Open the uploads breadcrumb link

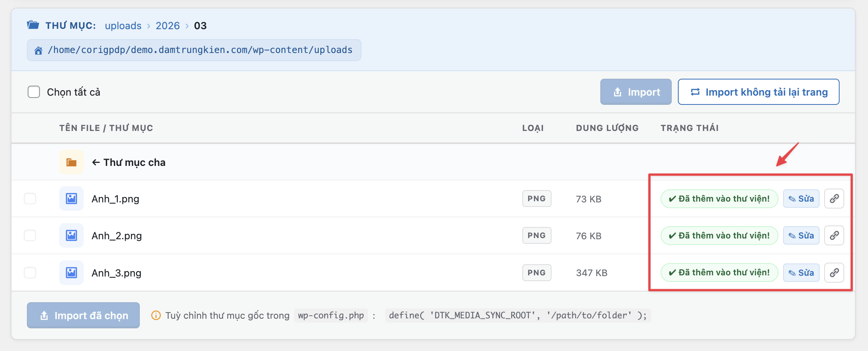pos(123,25)
